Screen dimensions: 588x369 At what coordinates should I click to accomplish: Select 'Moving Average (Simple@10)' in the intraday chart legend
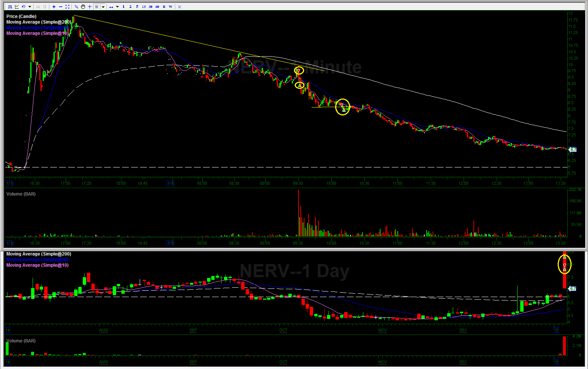[37, 33]
